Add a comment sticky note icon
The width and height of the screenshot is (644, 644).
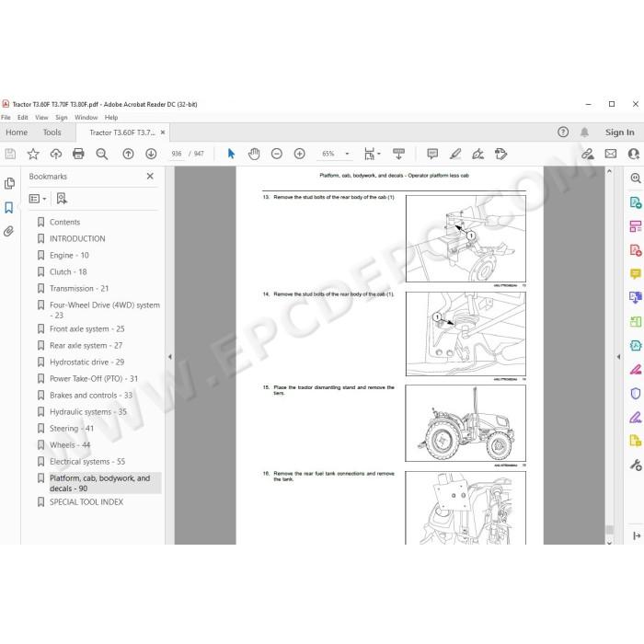tap(432, 154)
